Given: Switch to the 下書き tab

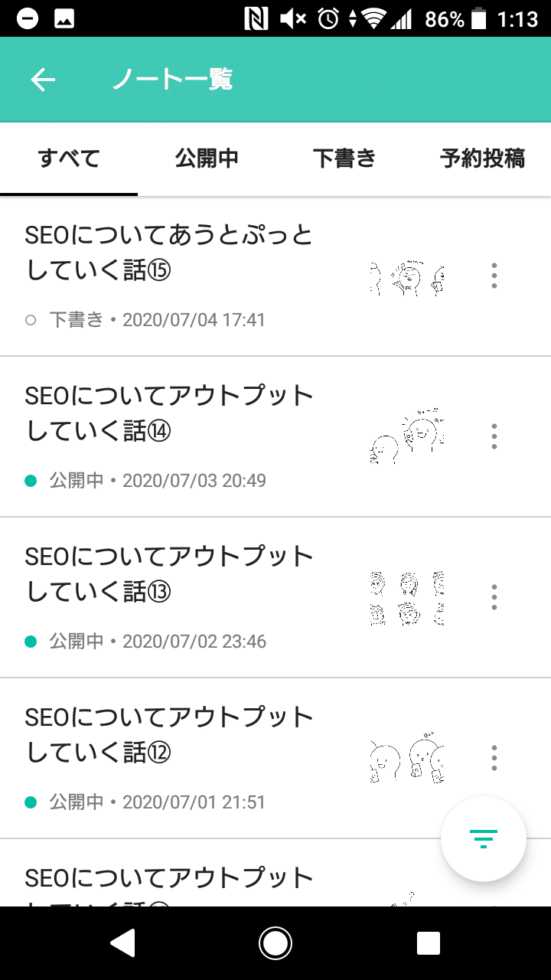Looking at the screenshot, I should (x=344, y=158).
